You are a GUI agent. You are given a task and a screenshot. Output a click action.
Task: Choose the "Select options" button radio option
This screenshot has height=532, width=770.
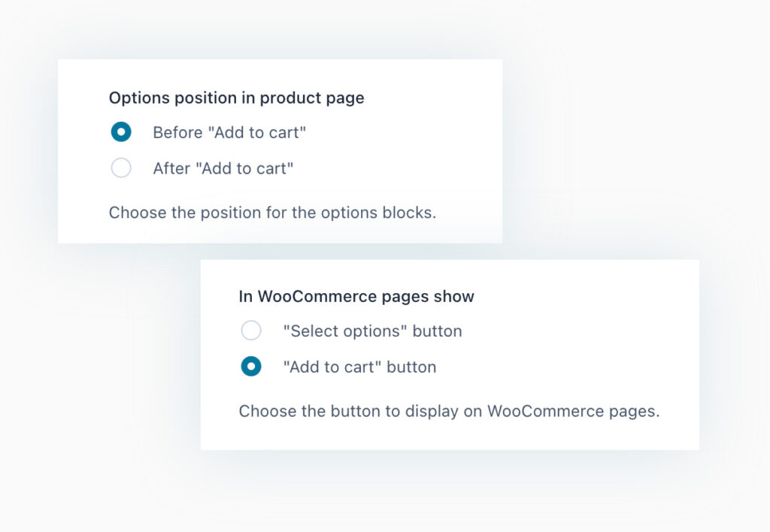(x=251, y=331)
